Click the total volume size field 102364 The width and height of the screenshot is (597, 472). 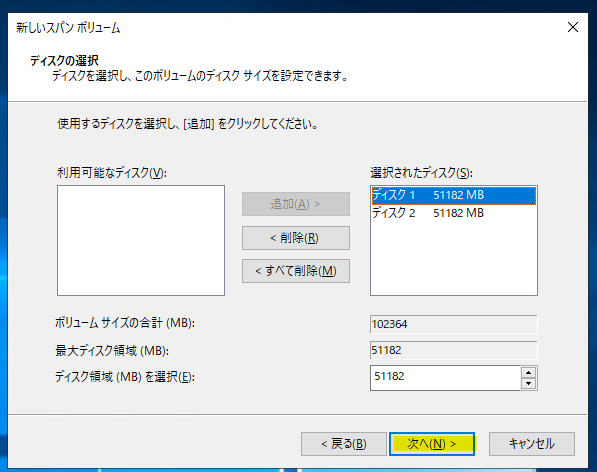coord(453,324)
